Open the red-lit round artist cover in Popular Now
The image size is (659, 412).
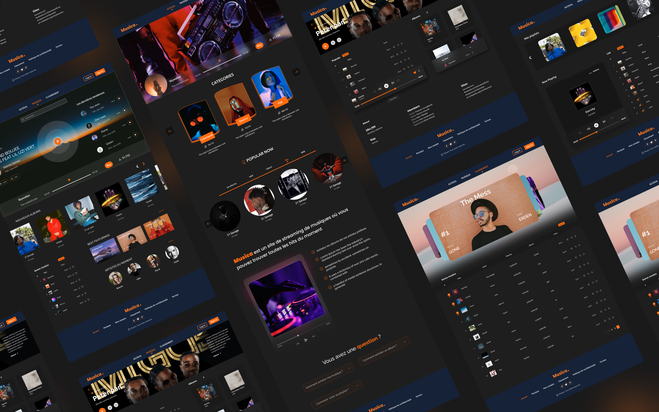click(x=327, y=169)
